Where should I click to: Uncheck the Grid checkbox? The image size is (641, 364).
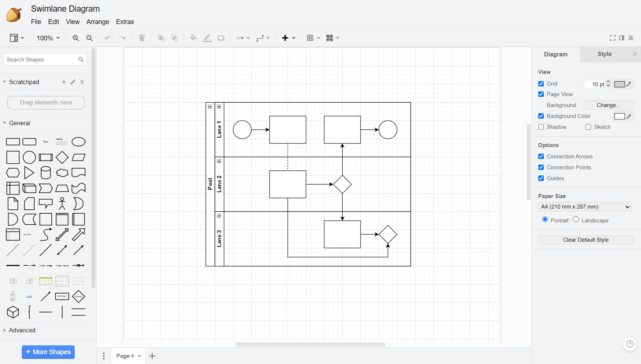click(541, 84)
